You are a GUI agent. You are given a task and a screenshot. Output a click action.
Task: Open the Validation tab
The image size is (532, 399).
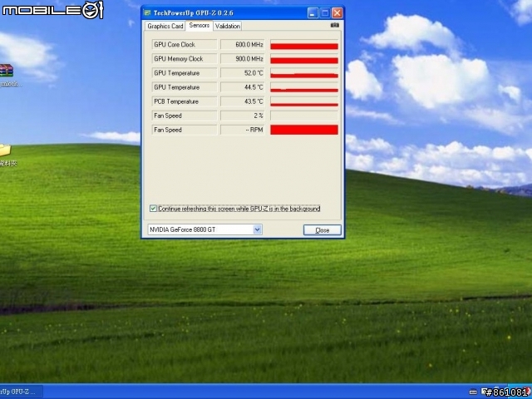(228, 26)
